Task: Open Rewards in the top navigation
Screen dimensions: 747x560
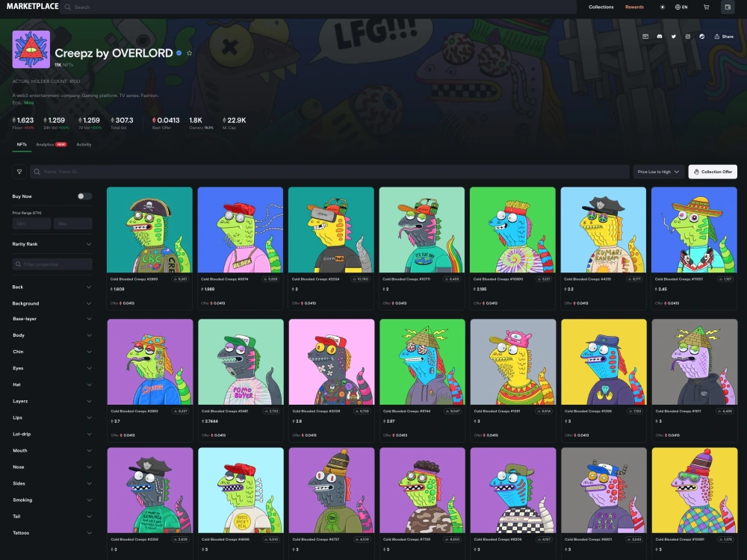Action: 634,7
